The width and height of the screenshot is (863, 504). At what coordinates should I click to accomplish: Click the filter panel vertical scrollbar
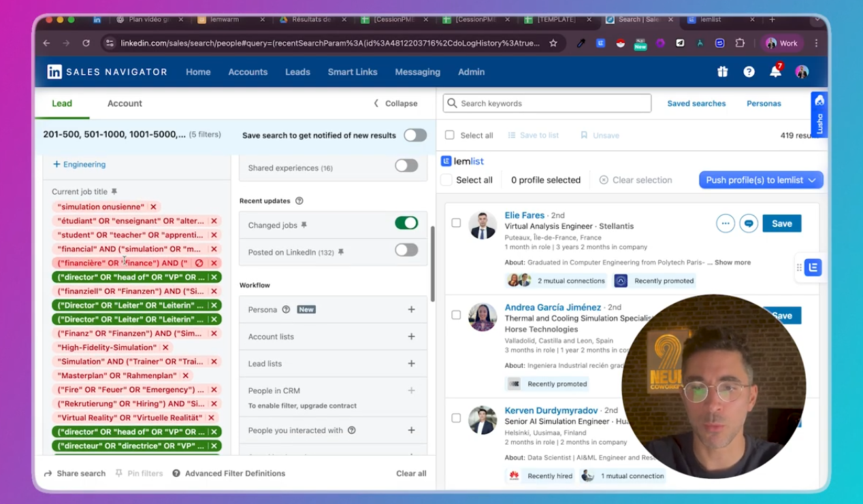click(431, 264)
